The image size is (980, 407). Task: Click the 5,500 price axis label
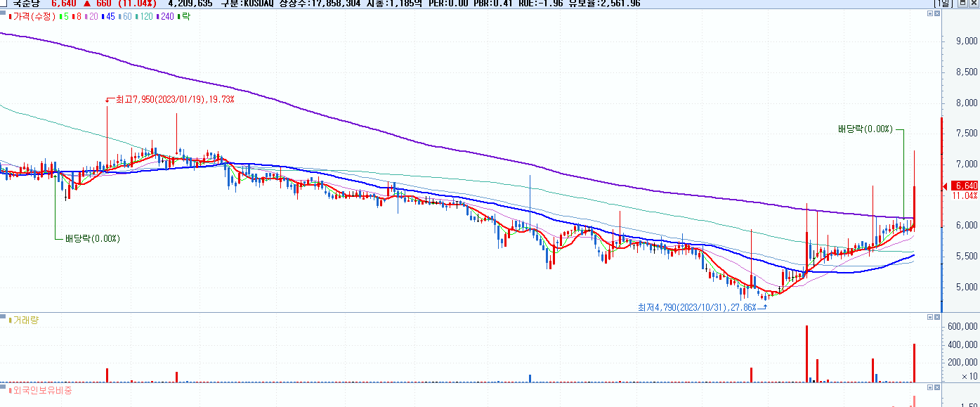pyautogui.click(x=967, y=257)
